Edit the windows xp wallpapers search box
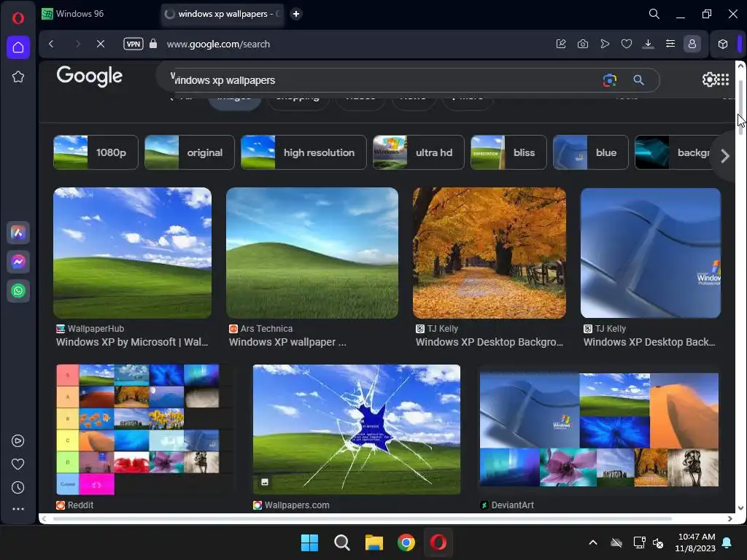The height and width of the screenshot is (560, 747). coord(381,80)
